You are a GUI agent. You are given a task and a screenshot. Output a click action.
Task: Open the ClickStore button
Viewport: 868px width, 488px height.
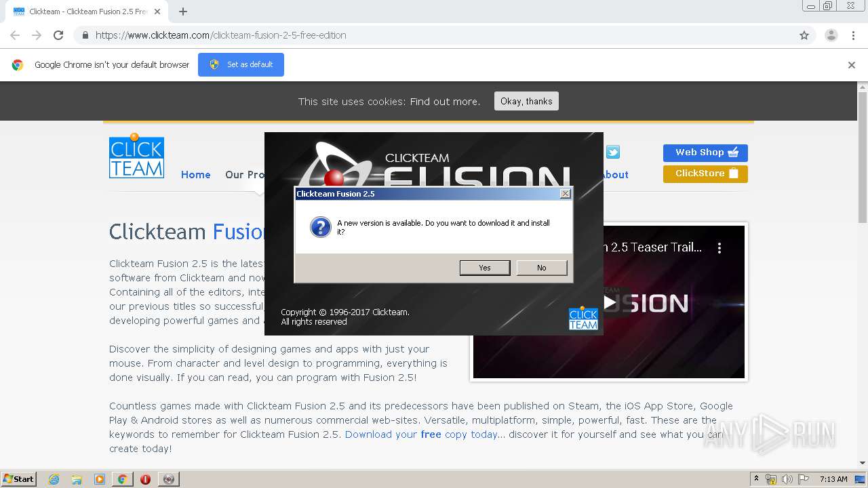click(705, 174)
